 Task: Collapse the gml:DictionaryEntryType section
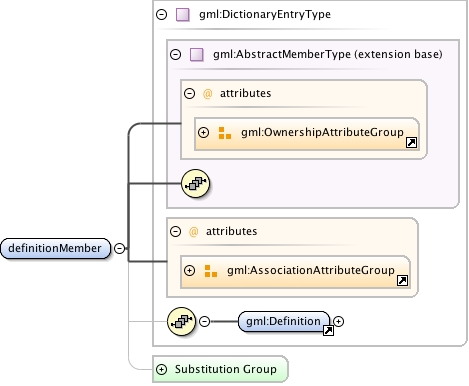[162, 15]
